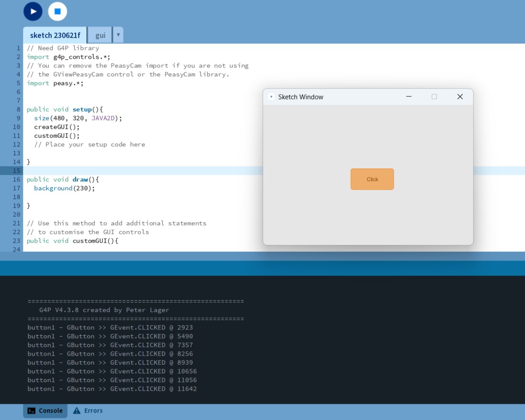Show the Errors tab
Screen dimensions: 525x420
[x=88, y=411]
